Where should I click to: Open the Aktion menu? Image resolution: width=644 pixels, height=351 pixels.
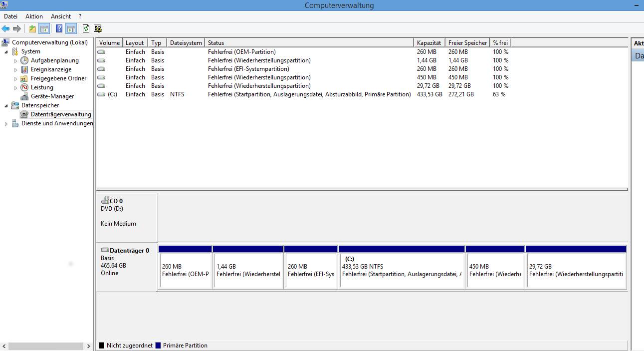point(34,16)
